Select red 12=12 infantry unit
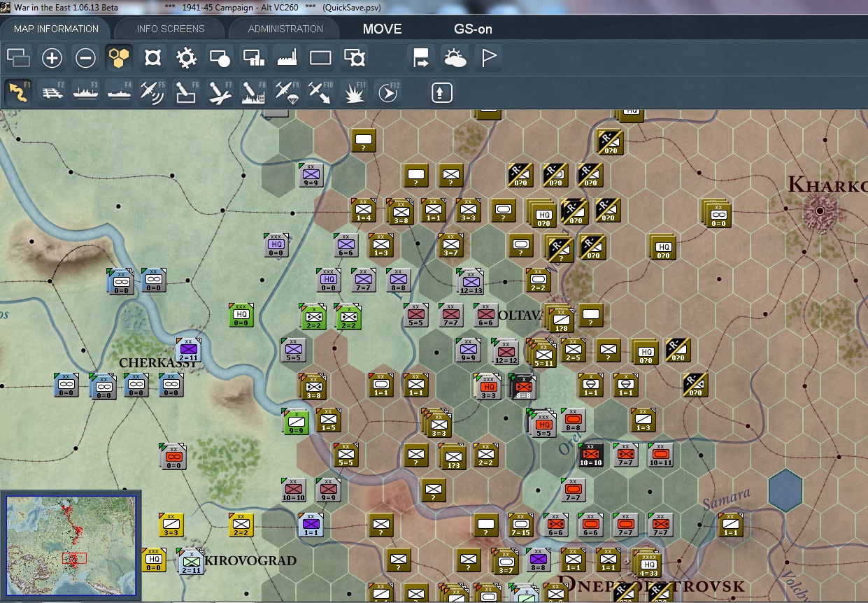 505,350
